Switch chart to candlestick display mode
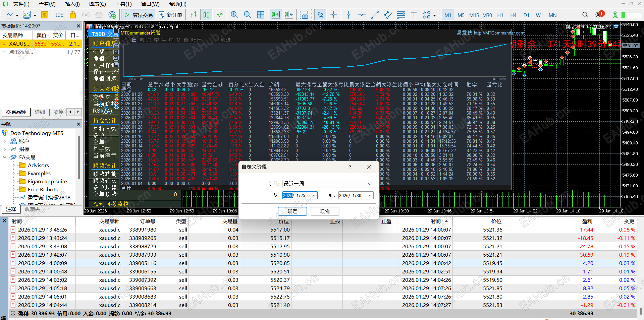The height and width of the screenshot is (320, 644). tap(206, 15)
